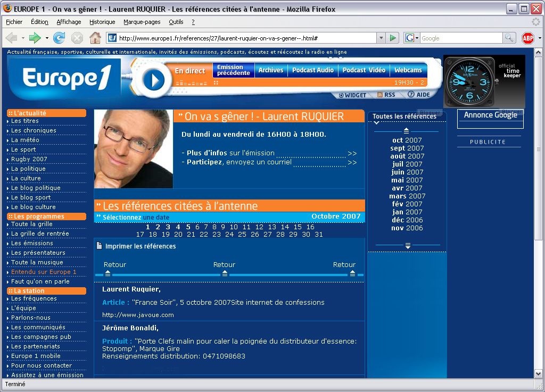The image size is (545, 392).
Task: Reload the page with the refresh icon
Action: tap(59, 38)
